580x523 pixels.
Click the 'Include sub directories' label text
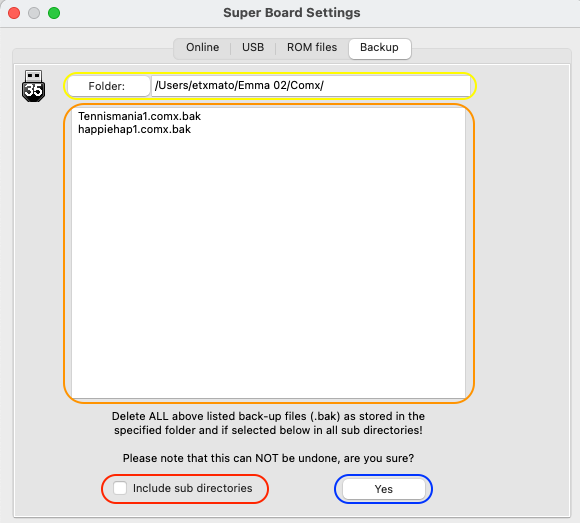193,488
